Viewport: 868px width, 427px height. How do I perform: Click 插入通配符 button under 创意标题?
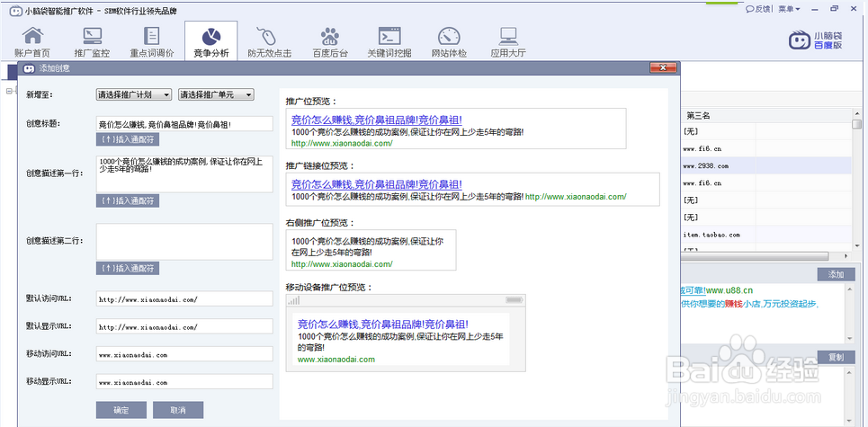[128, 139]
